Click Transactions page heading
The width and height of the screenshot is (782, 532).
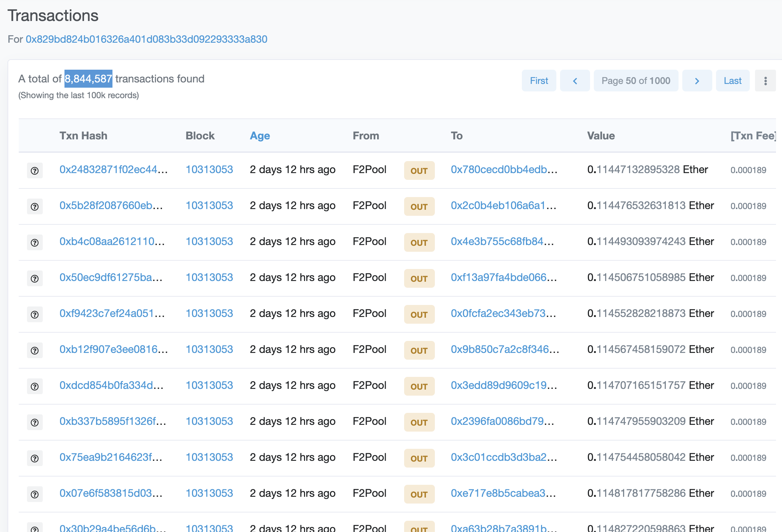pyautogui.click(x=53, y=16)
